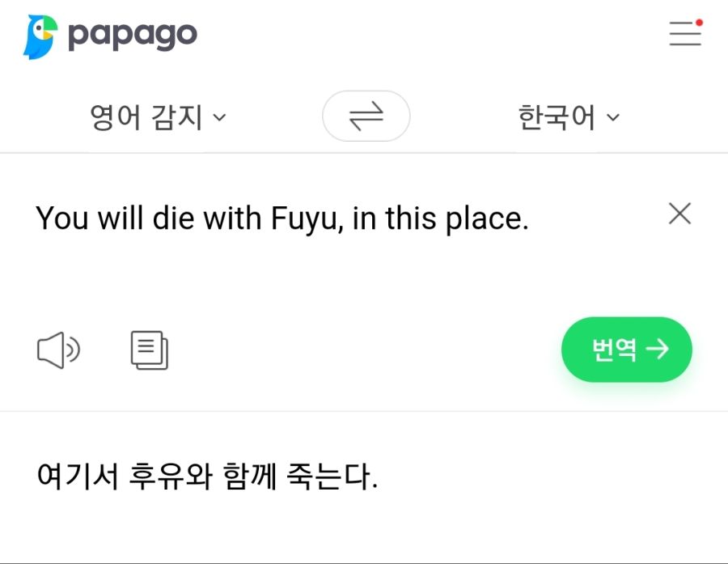Image resolution: width=728 pixels, height=564 pixels.
Task: Click the red notification dot on the menu
Action: coord(698,24)
